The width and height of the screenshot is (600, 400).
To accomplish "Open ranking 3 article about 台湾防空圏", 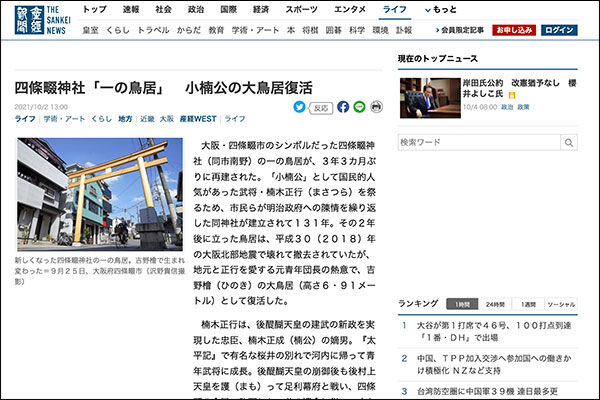I will coord(487,392).
